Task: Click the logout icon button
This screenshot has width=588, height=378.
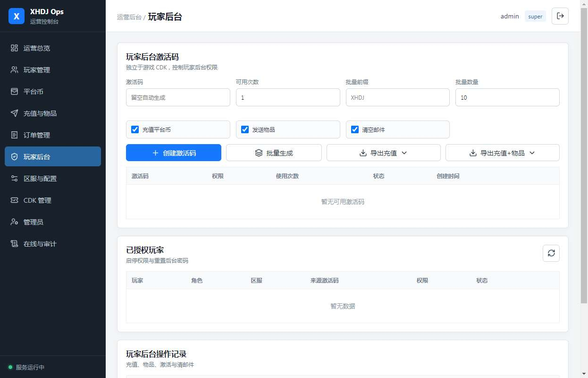Action: pos(560,16)
